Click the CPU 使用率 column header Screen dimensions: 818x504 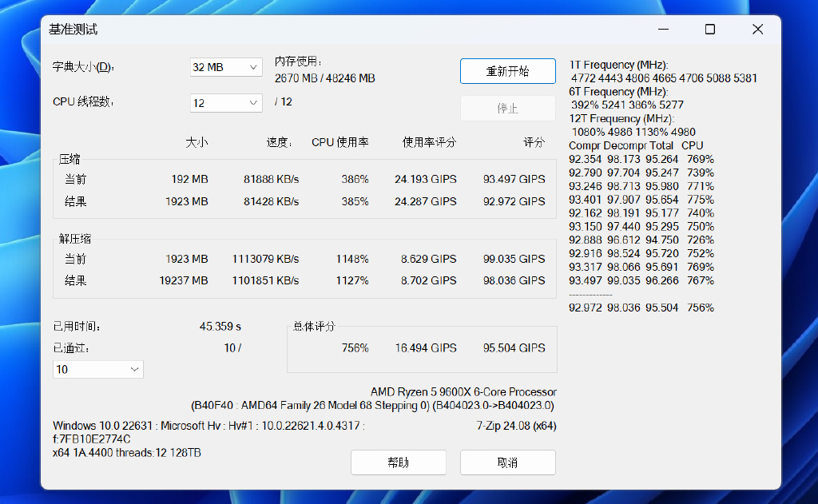pyautogui.click(x=340, y=142)
